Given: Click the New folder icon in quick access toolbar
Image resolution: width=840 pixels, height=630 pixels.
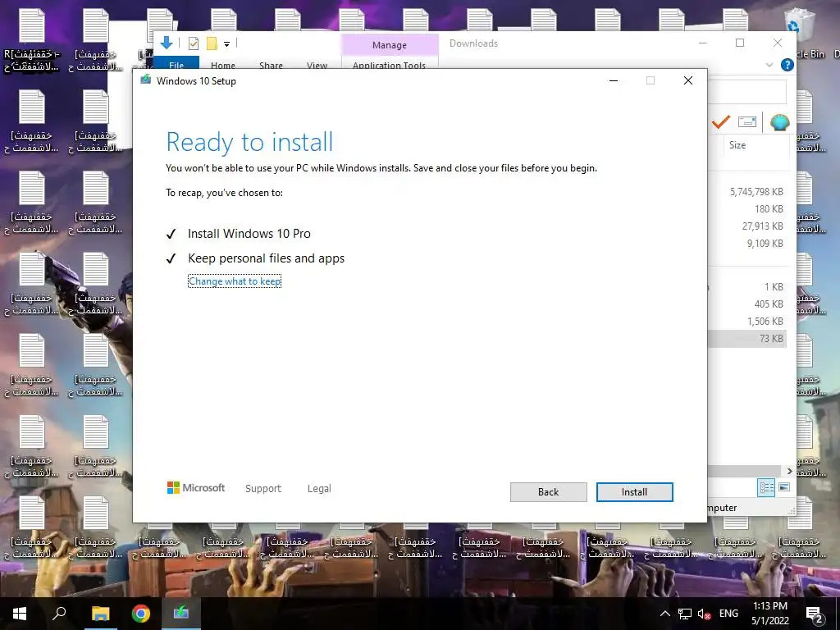Looking at the screenshot, I should point(212,43).
